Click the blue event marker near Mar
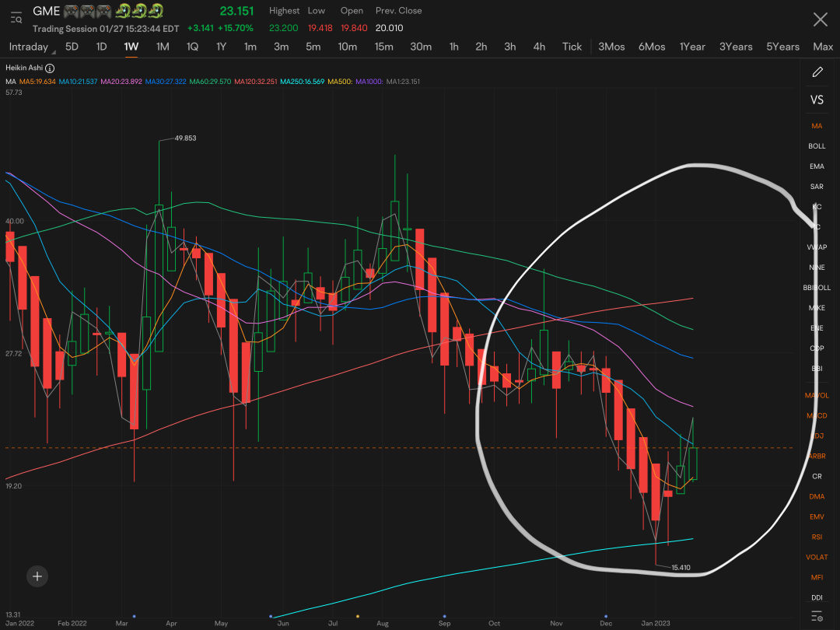 click(134, 616)
